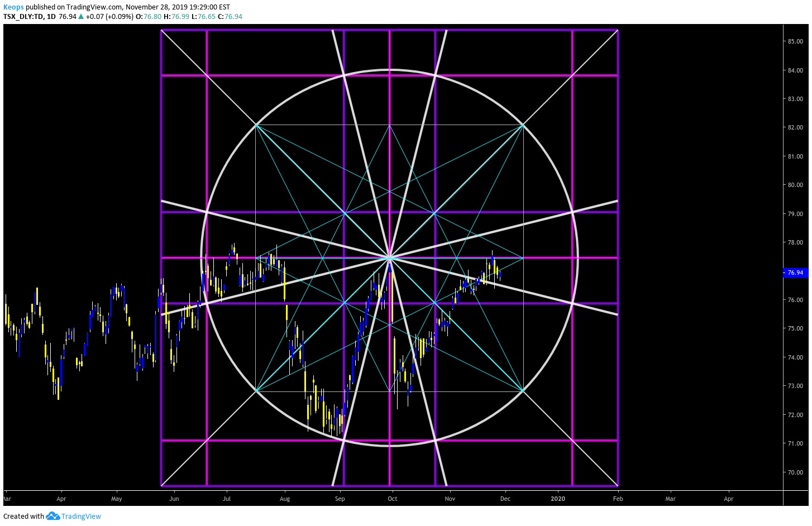Click the close value C:76.94
Screen dimensions: 812x526
pos(230,17)
